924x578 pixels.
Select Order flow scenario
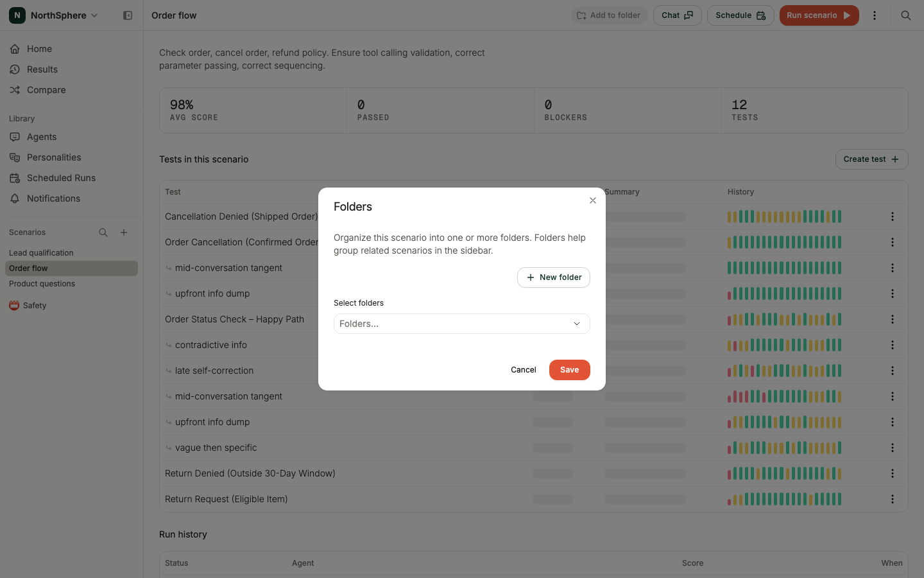pyautogui.click(x=71, y=268)
